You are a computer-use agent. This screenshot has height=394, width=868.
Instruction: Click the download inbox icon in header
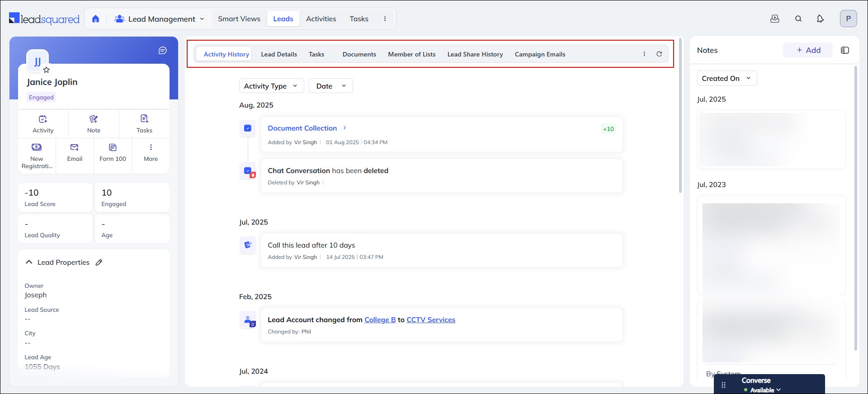[775, 19]
